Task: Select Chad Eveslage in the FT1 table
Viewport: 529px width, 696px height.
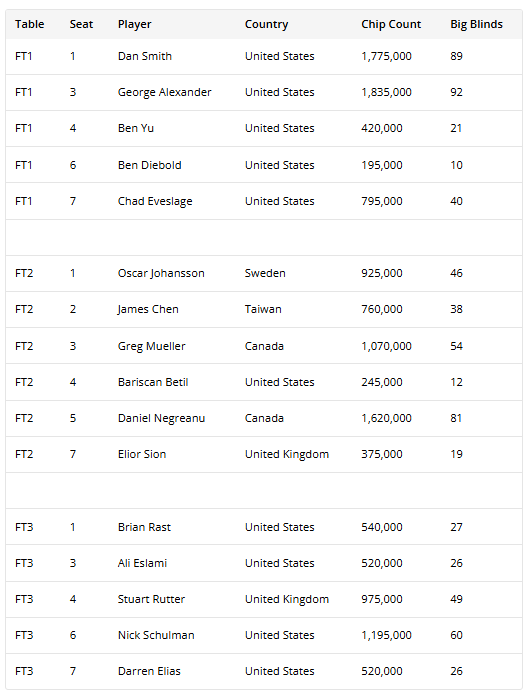Action: (155, 202)
